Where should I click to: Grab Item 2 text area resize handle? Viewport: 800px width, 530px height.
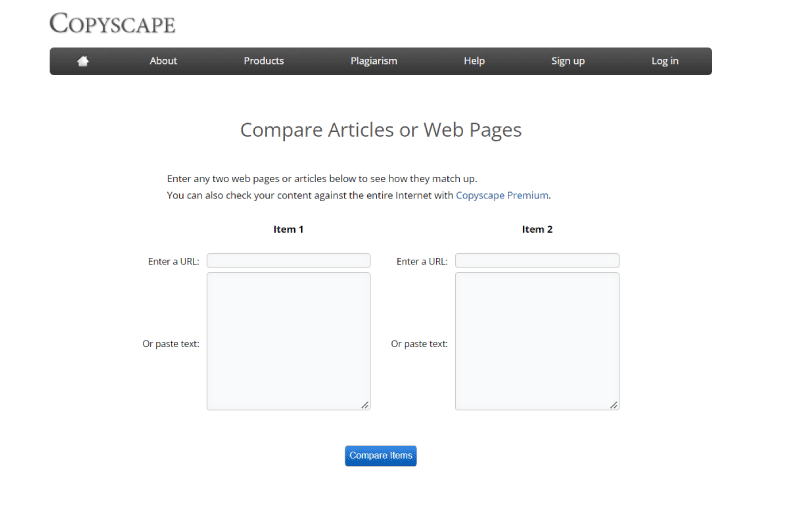pos(614,405)
